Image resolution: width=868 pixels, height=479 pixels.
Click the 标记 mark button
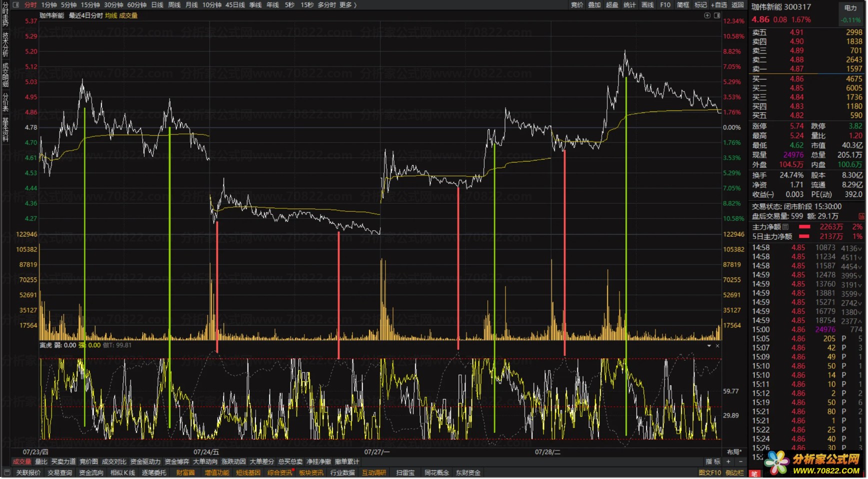tap(700, 5)
